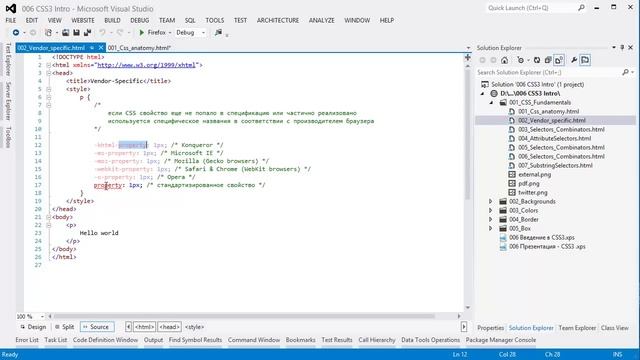The image size is (640, 360).
Task: Expand the 004_Border folder
Action: [491, 219]
